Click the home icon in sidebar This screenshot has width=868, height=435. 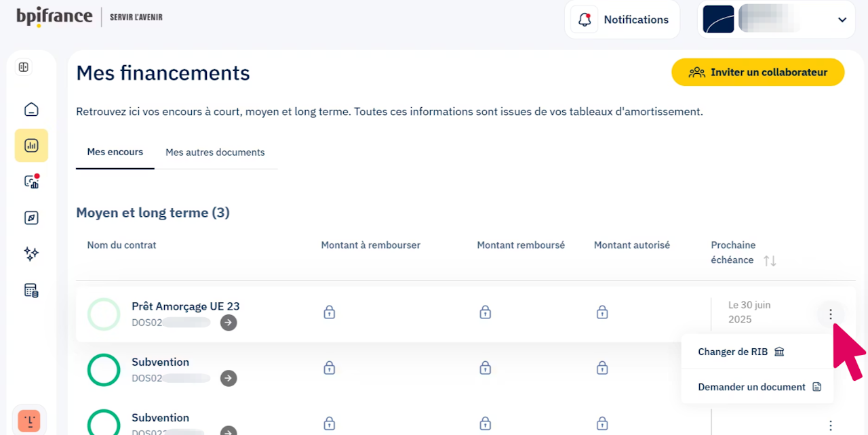[31, 109]
